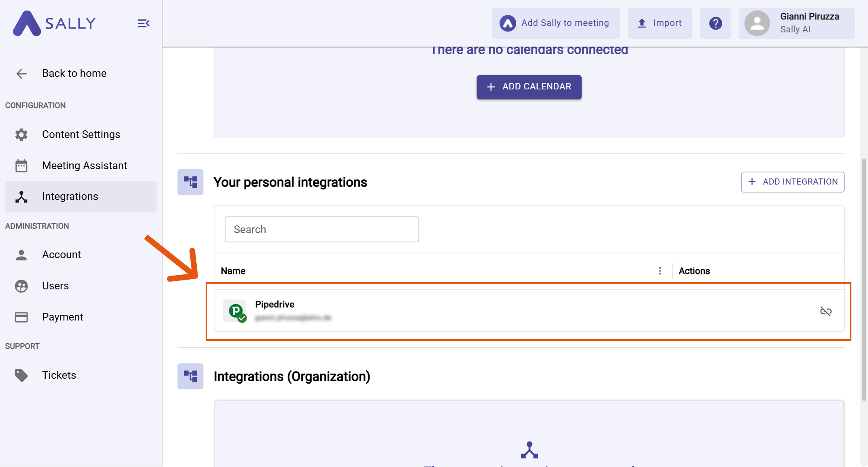Click personal integrations section icon
This screenshot has width=868, height=467.
(x=190, y=182)
